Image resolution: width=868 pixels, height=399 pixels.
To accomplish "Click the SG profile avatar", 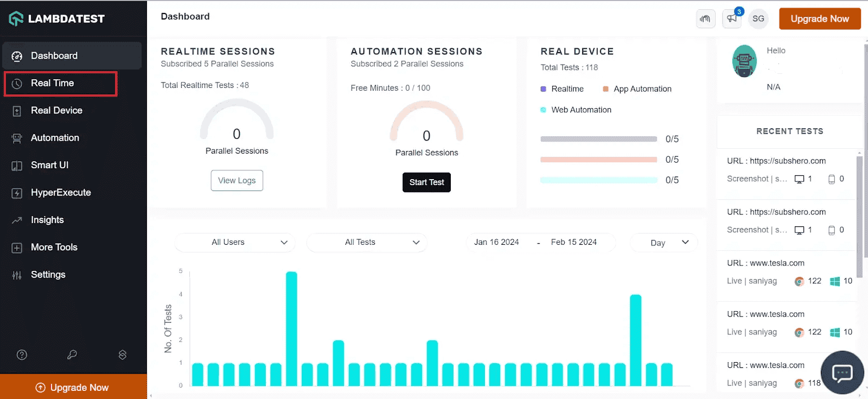I will [758, 18].
